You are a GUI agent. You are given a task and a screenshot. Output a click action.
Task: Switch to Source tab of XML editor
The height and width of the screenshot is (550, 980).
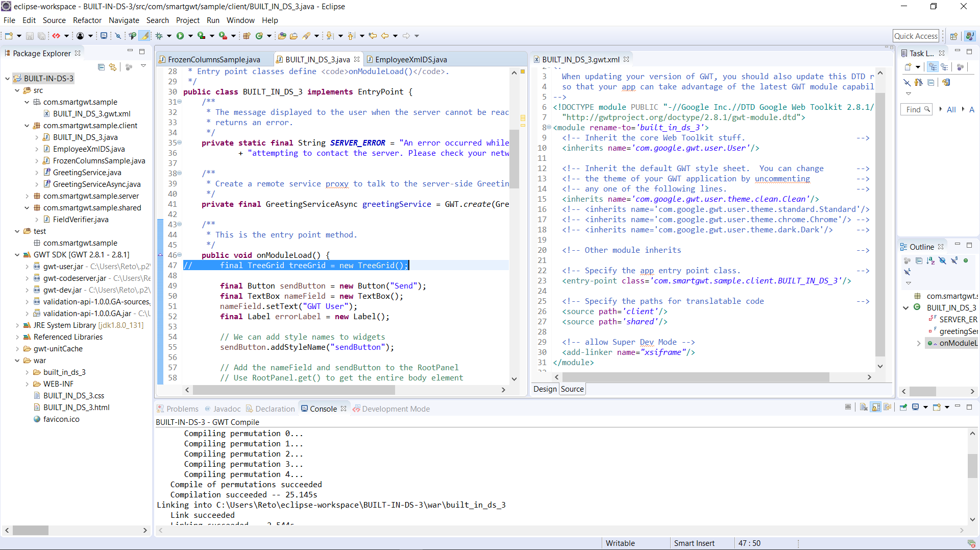coord(572,389)
